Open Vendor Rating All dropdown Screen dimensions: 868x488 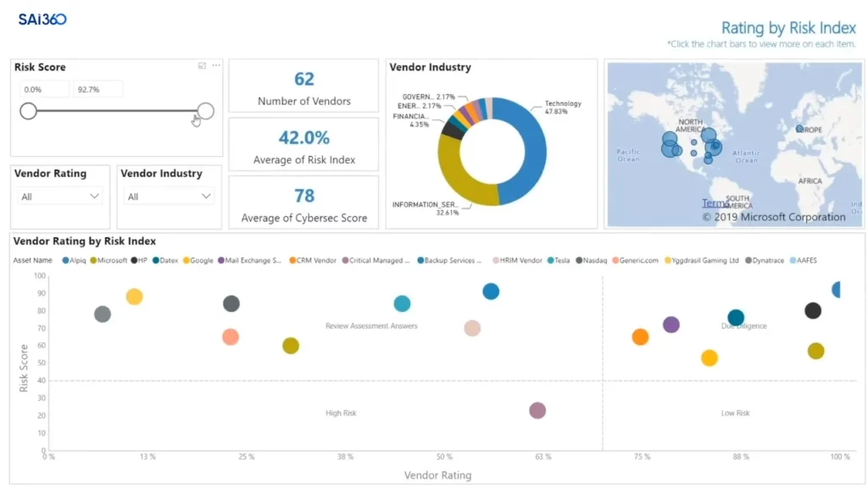60,197
